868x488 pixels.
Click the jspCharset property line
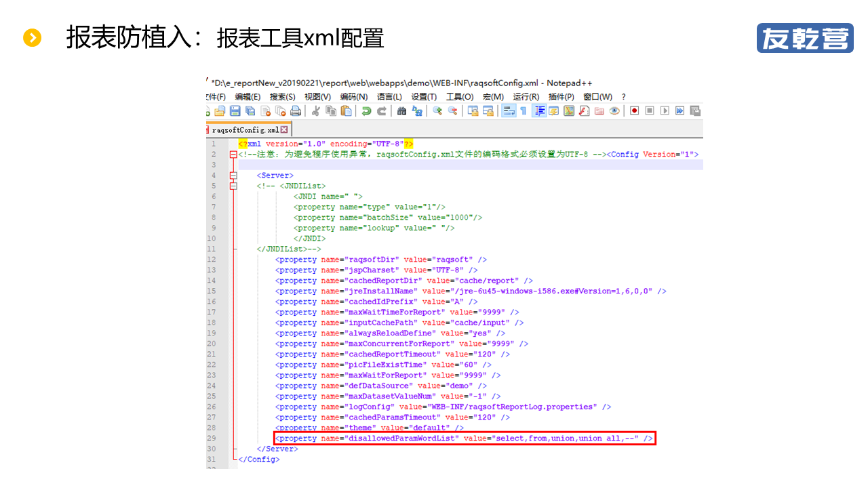(x=376, y=270)
